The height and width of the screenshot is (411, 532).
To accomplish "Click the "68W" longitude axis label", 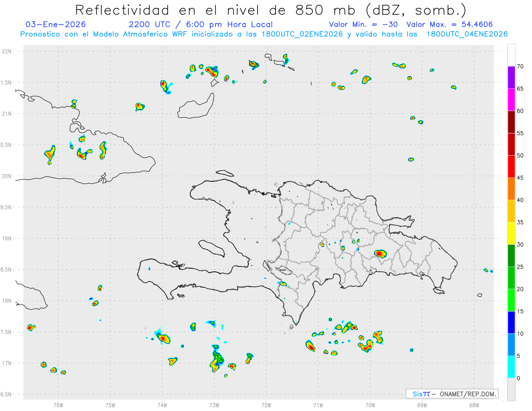I will (x=473, y=404).
